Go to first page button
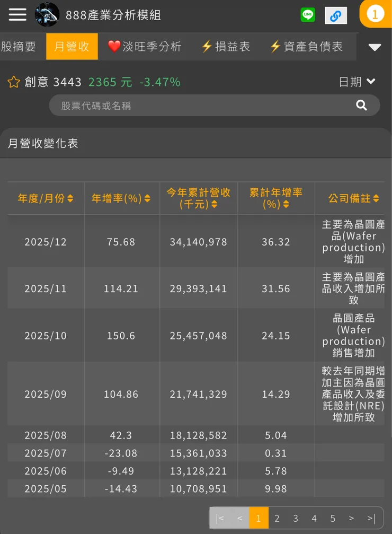The height and width of the screenshot is (534, 392). point(220,518)
